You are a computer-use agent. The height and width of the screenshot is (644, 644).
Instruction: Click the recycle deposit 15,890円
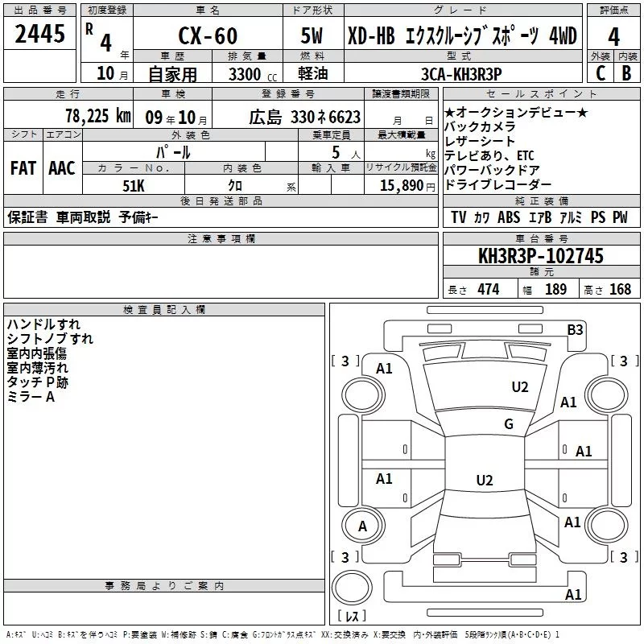(407, 185)
